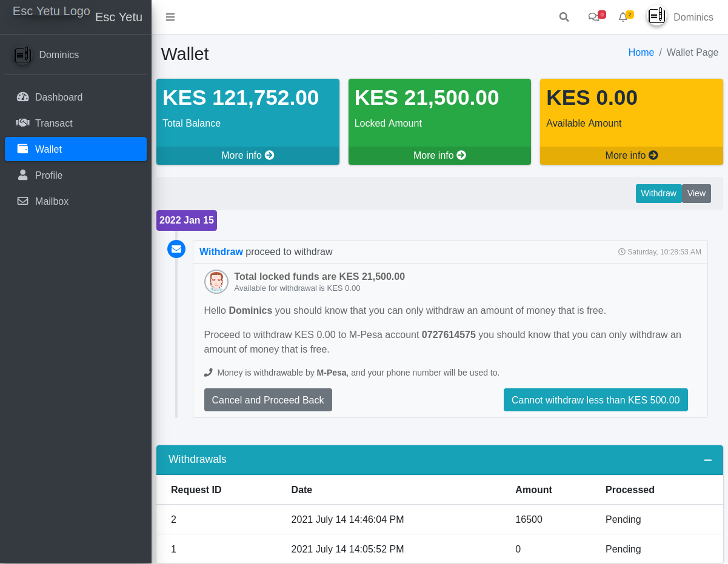Click the 2022 Jan 15 date label
Viewport: 728px width, 564px height.
point(186,221)
